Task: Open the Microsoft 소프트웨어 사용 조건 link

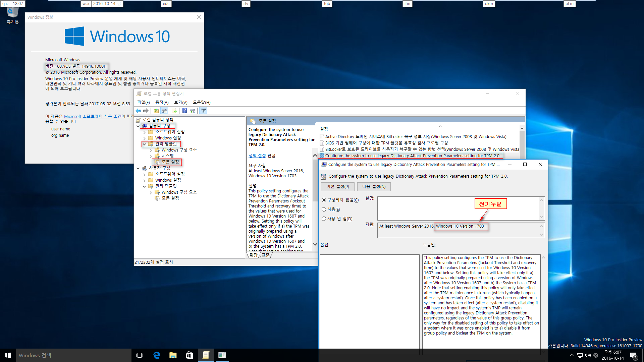Action: [93, 117]
